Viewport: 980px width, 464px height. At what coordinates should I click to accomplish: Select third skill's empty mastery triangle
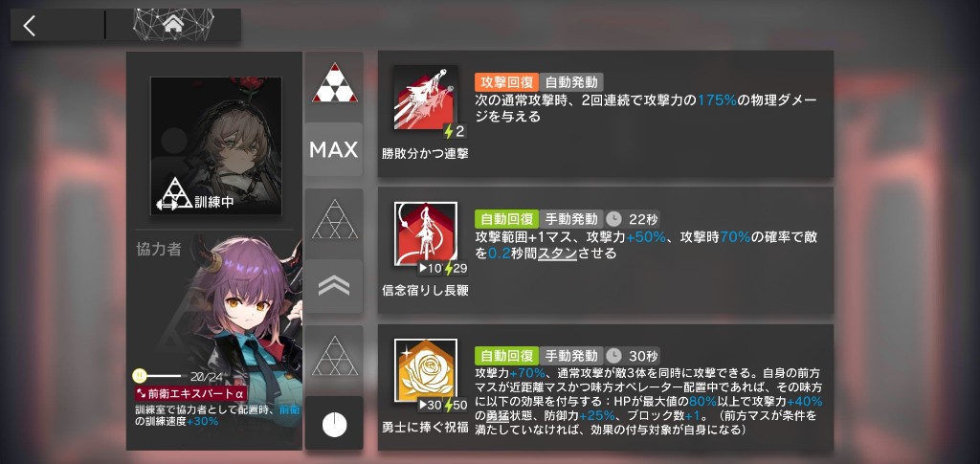(x=334, y=355)
